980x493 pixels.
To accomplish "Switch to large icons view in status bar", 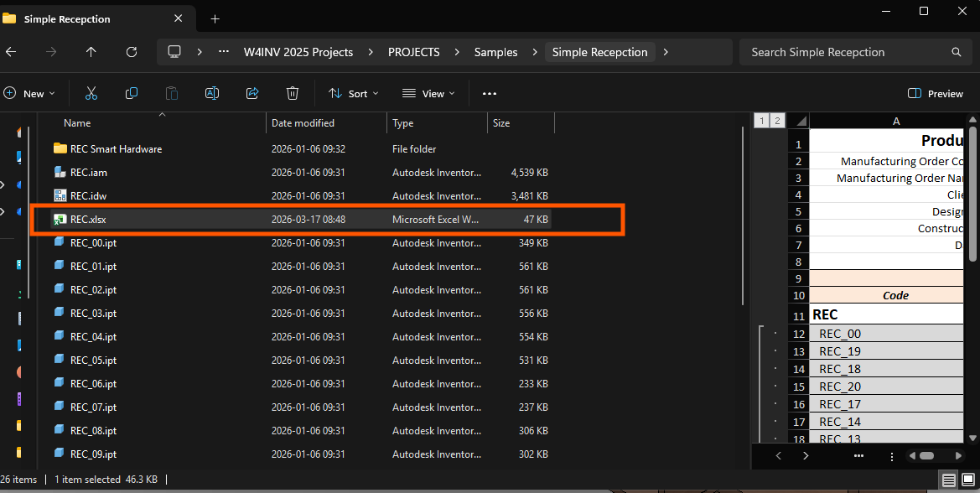I will (x=967, y=480).
